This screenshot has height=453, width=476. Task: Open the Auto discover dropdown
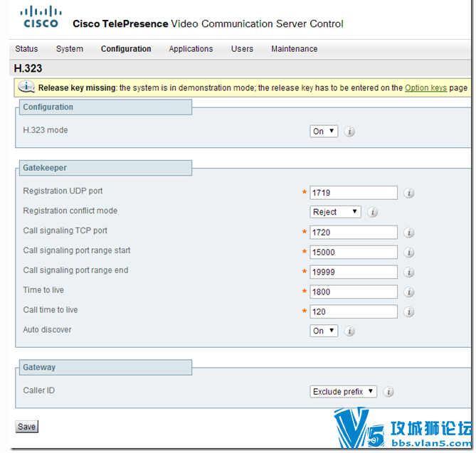pos(324,331)
